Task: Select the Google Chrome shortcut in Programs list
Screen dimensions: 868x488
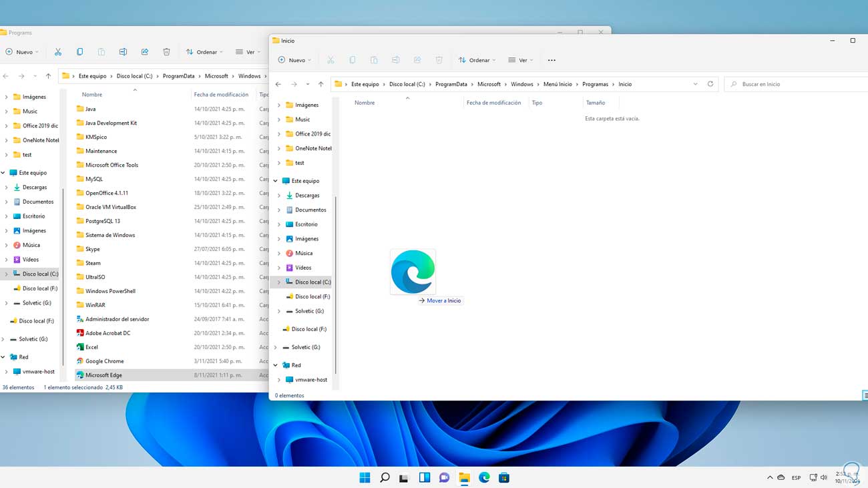Action: point(104,361)
